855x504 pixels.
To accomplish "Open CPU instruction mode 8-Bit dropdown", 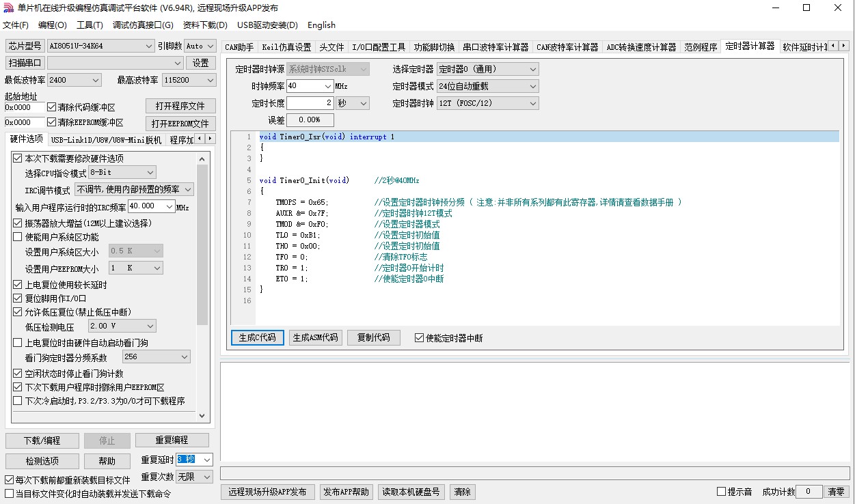I will click(122, 172).
